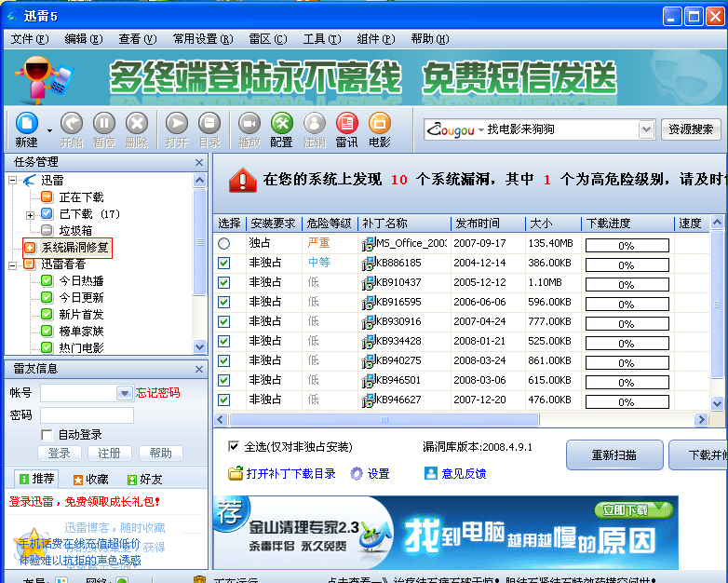
Task: Select 系统漏洞修复 in the task tree
Action: tap(74, 248)
